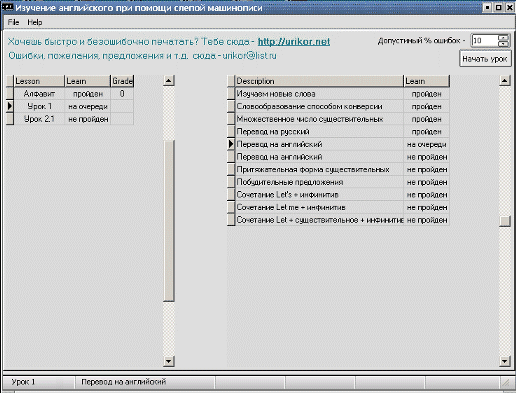Open the File menu
The image size is (516, 393).
13,22
